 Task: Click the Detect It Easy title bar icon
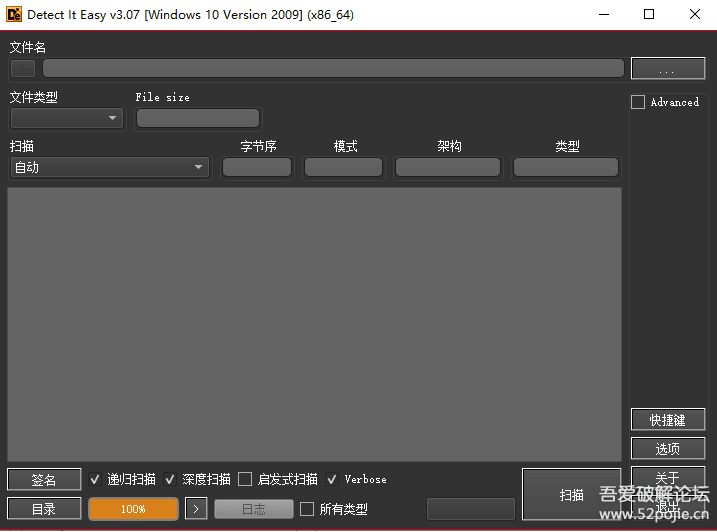coord(14,15)
